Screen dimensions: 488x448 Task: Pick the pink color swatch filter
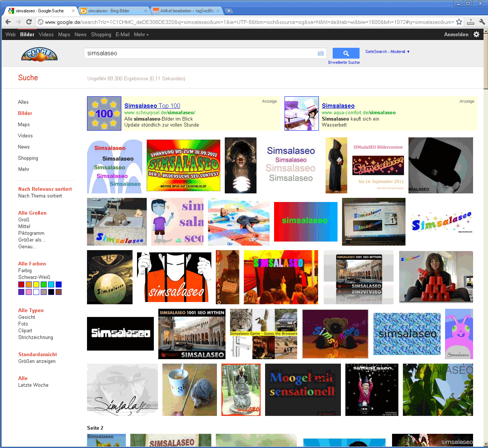pyautogui.click(x=29, y=292)
